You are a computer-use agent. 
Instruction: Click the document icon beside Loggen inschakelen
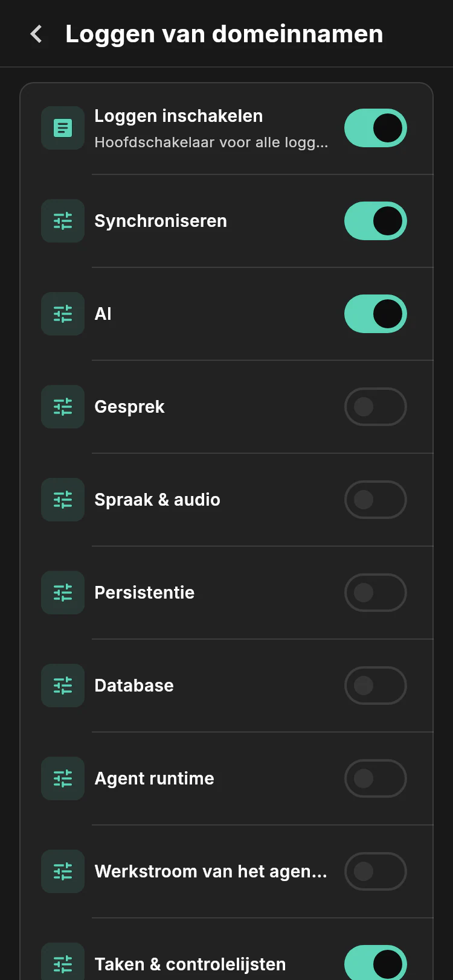coord(63,128)
